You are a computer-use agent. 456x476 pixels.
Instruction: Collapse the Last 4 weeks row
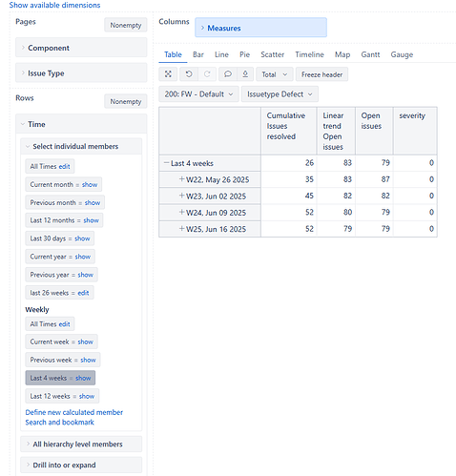pos(166,162)
